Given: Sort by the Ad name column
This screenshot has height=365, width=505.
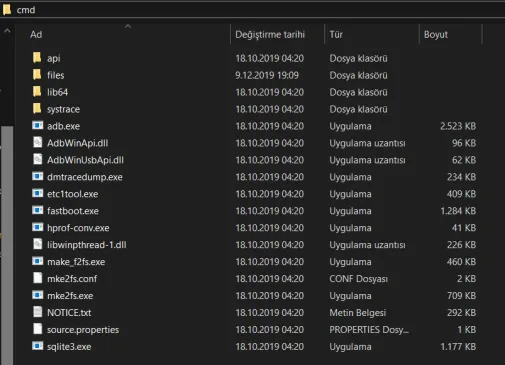Looking at the screenshot, I should [x=36, y=34].
